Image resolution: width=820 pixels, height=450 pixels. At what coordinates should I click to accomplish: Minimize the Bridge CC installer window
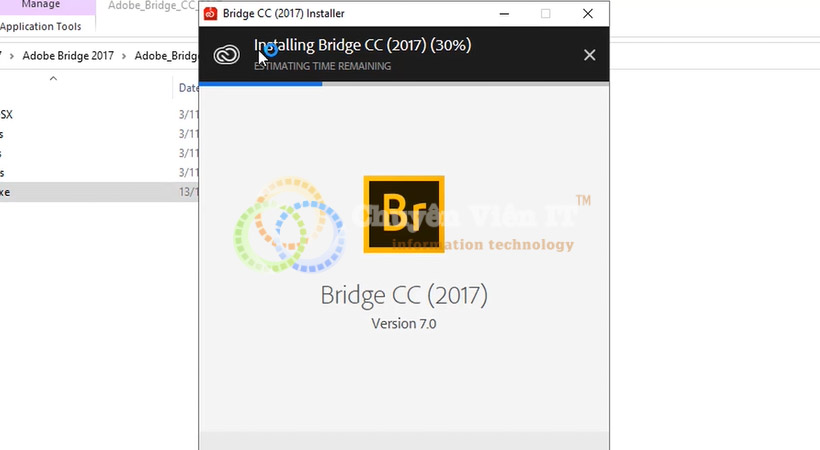504,14
